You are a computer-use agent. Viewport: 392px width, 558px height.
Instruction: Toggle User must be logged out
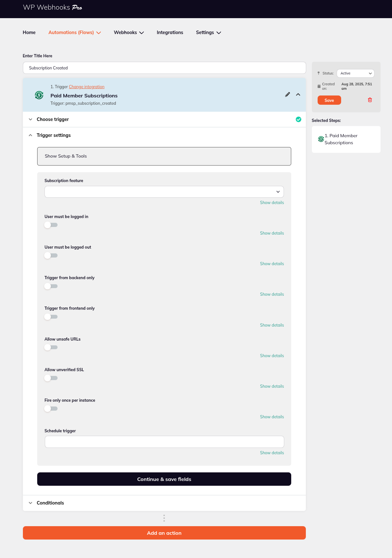(51, 256)
